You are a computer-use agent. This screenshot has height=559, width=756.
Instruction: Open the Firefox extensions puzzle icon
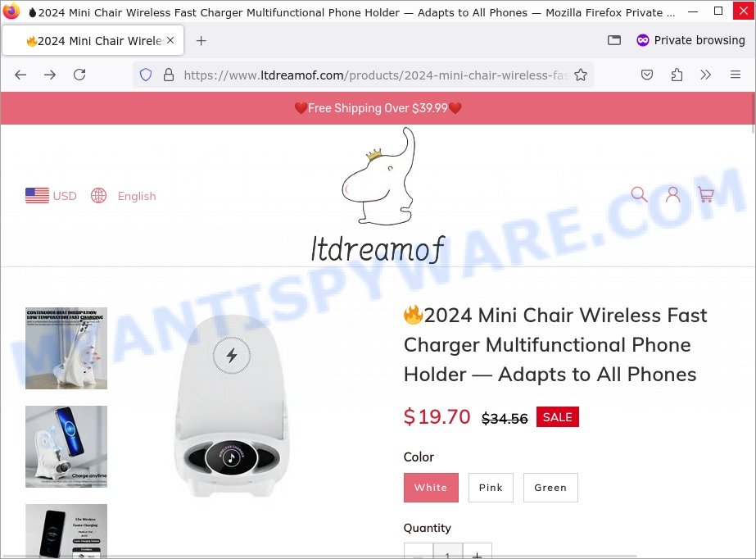pos(677,75)
